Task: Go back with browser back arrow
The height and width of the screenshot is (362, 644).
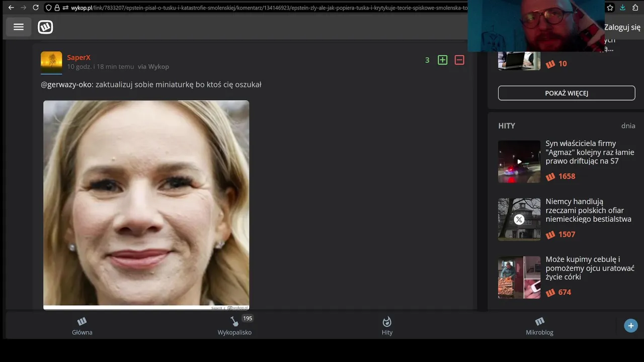Action: click(11, 8)
